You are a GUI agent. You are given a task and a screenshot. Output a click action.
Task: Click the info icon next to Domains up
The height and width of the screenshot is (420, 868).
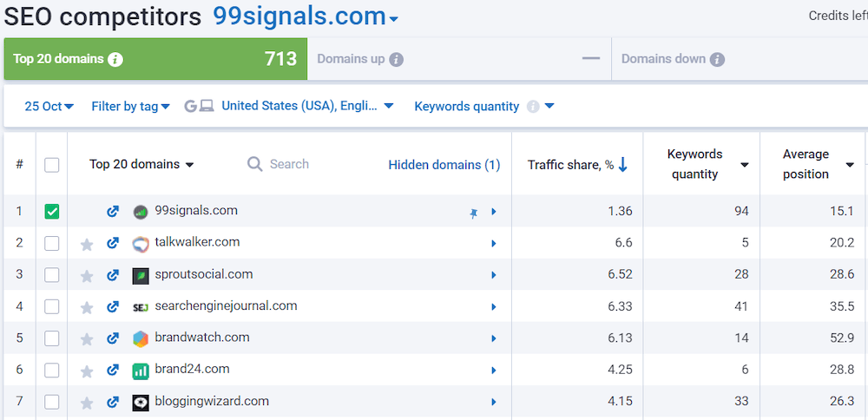click(396, 60)
